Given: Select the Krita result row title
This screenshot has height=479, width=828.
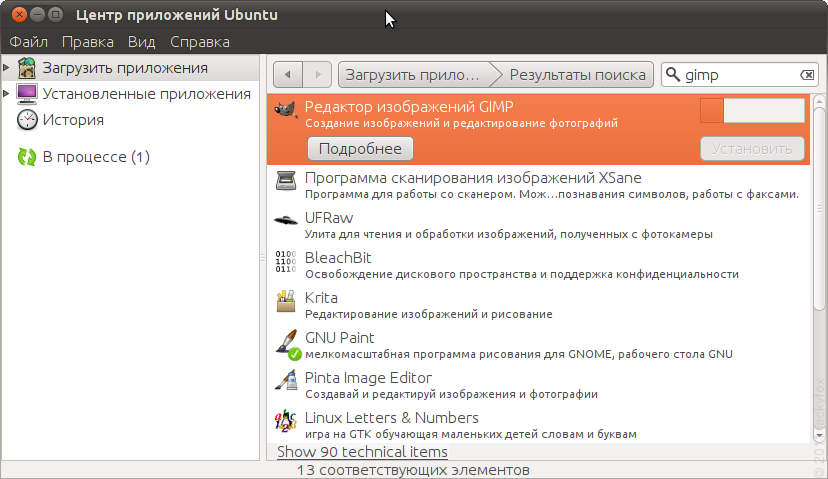Looking at the screenshot, I should point(321,298).
